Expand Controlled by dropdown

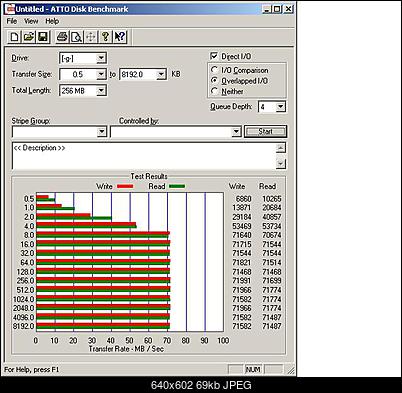click(x=236, y=132)
